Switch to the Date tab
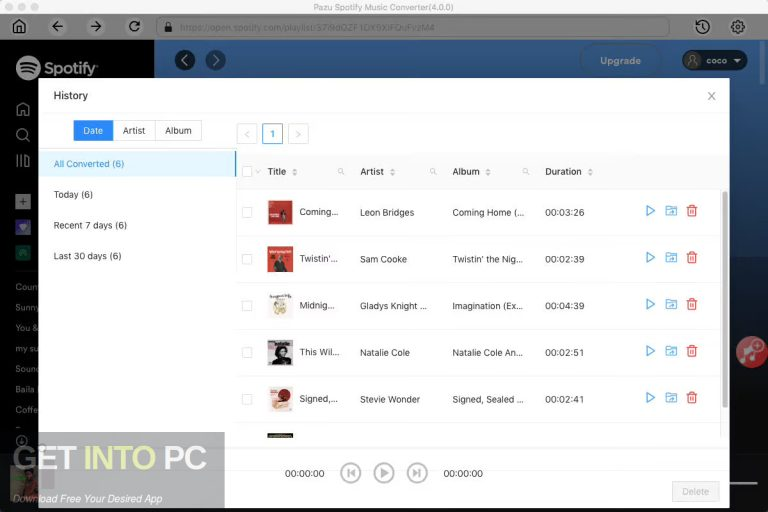768x512 pixels. [93, 130]
